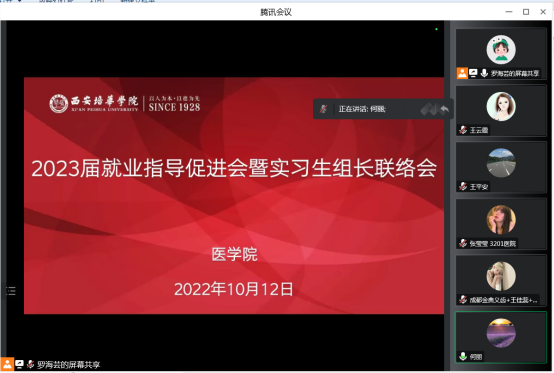Click the muted mic icon in the speaking notification

323,109
